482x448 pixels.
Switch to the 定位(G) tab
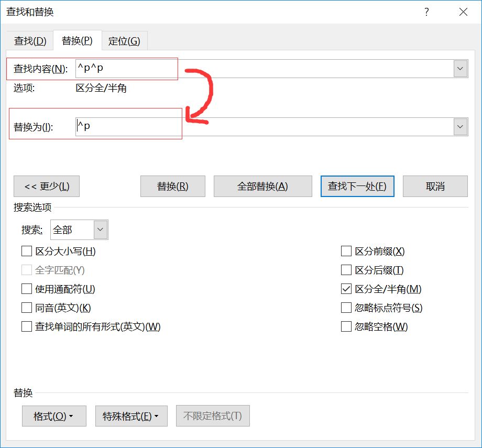tap(124, 41)
